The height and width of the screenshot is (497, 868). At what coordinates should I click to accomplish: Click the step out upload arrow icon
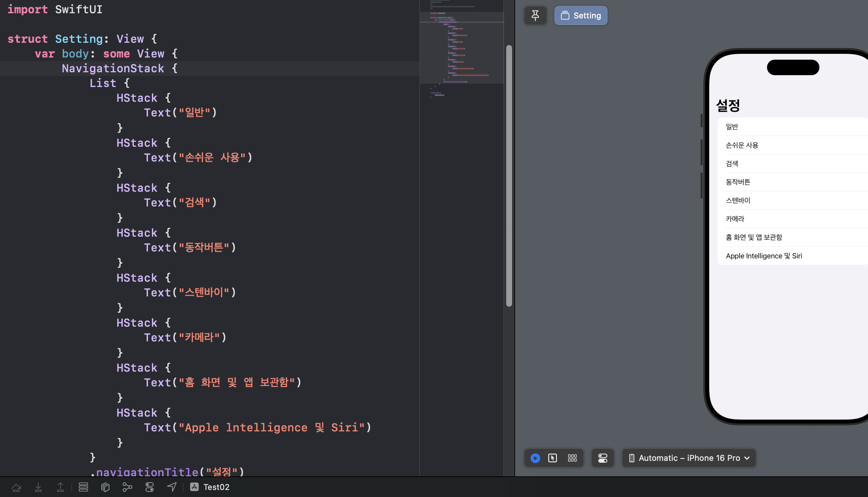coord(60,487)
